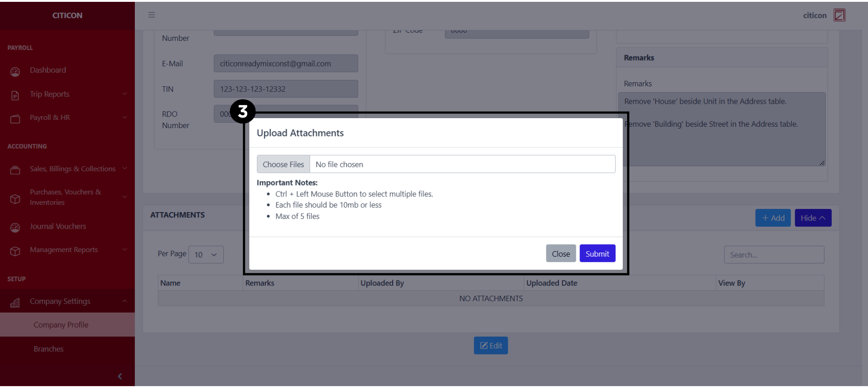This screenshot has height=388, width=868.
Task: Go to Branches in sidebar
Action: [49, 349]
